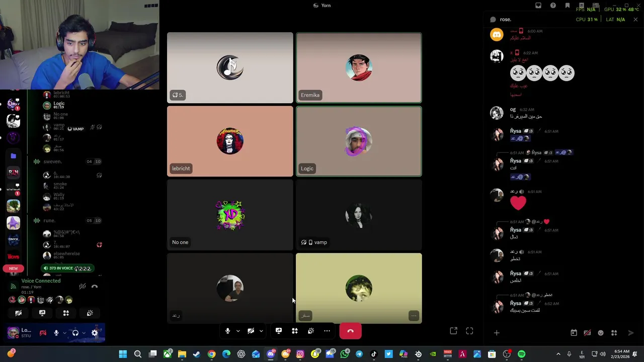Open output device arrow in user panel
Viewport: 644px width, 362px height.
(x=84, y=333)
